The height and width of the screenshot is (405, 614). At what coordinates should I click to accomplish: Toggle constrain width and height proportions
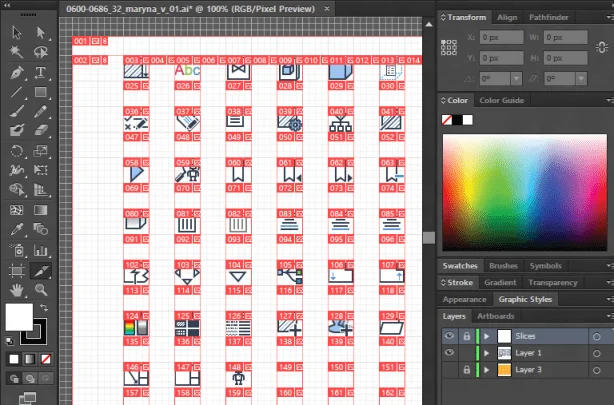[602, 48]
